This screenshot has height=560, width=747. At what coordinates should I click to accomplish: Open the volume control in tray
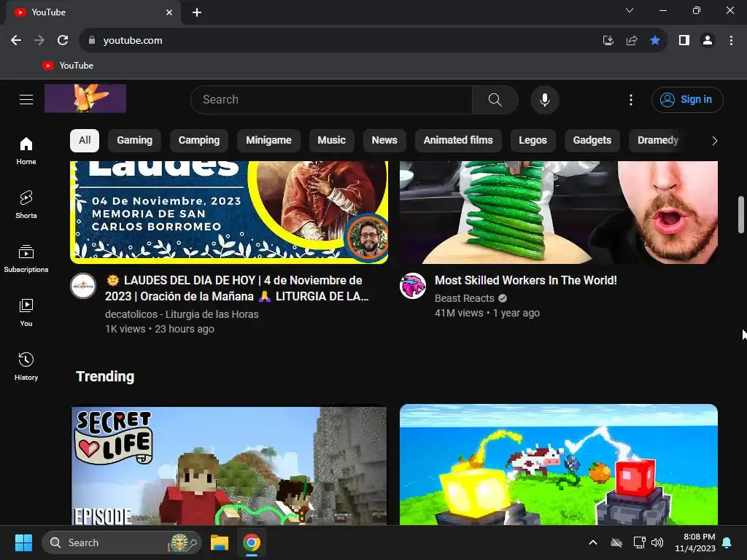click(x=657, y=542)
